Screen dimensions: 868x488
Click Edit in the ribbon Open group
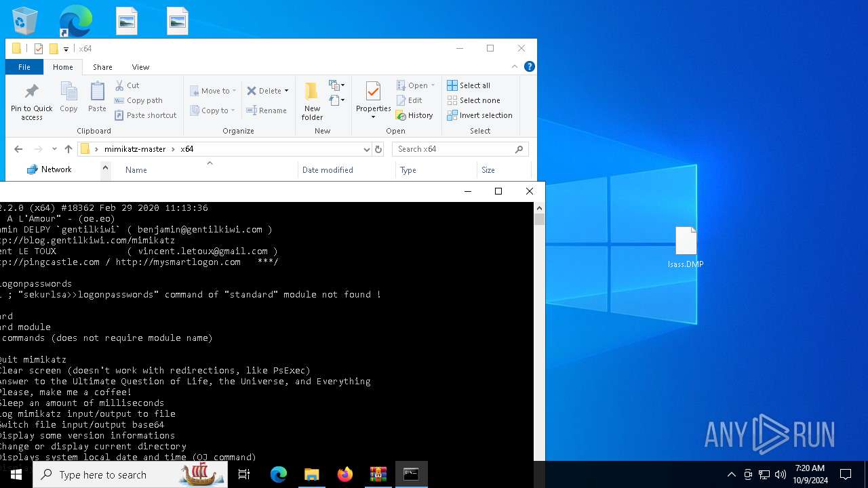click(410, 100)
